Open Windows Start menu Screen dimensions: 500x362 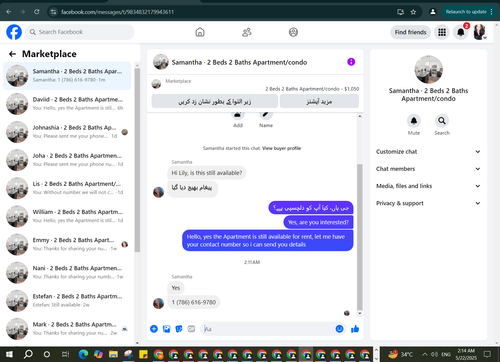(9, 354)
